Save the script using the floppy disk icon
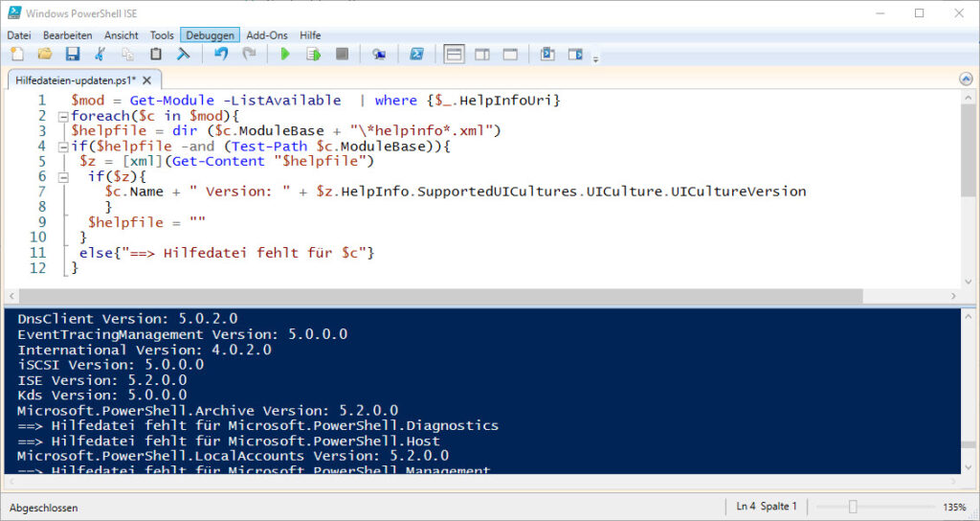This screenshot has height=521, width=980. pos(73,55)
